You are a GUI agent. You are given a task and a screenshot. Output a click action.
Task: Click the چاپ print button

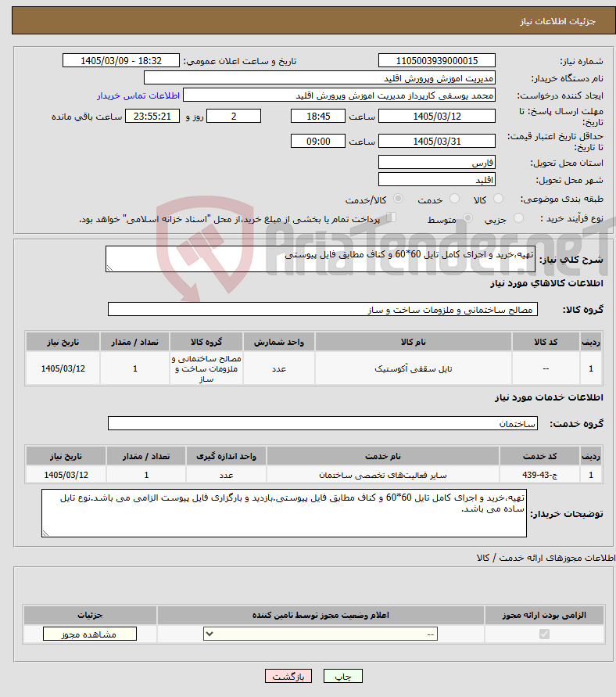[343, 676]
